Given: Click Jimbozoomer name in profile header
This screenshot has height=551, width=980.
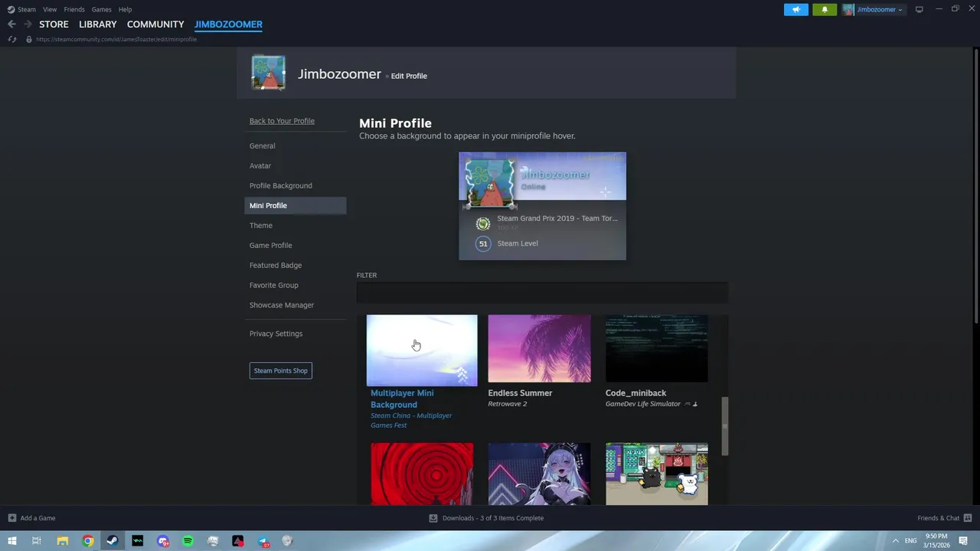Looking at the screenshot, I should point(339,74).
